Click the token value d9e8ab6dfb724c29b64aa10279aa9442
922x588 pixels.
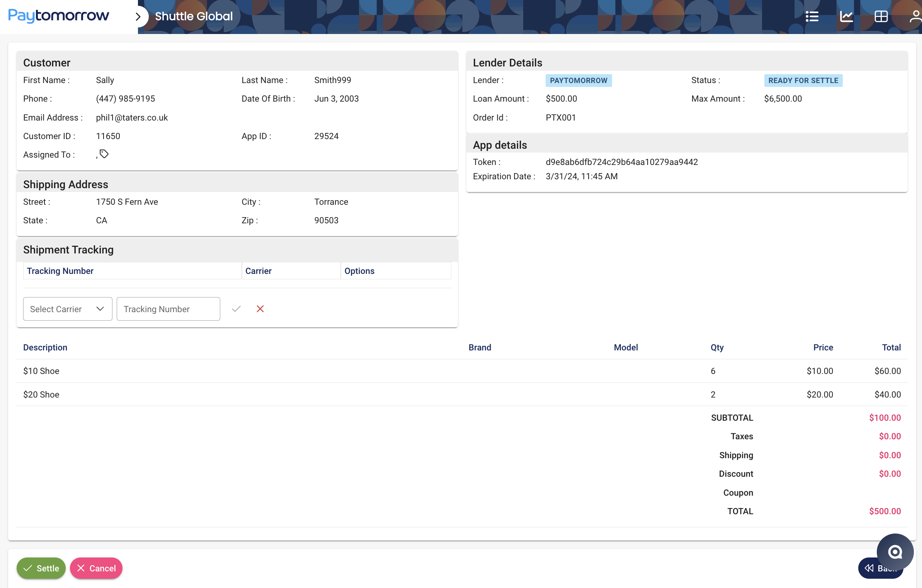point(622,162)
